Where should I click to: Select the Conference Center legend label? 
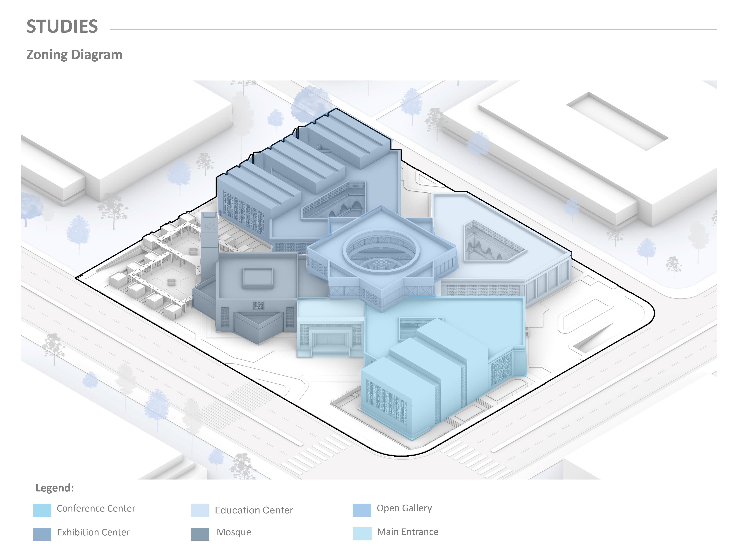[96, 508]
